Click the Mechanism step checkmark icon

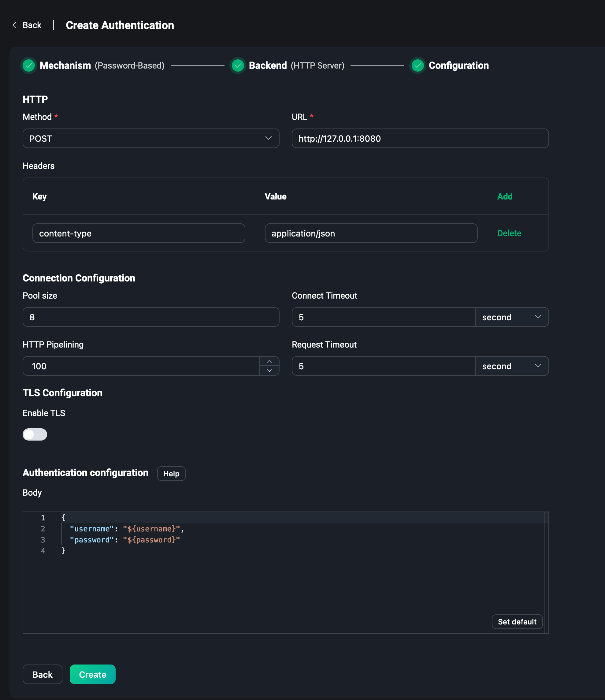tap(29, 65)
